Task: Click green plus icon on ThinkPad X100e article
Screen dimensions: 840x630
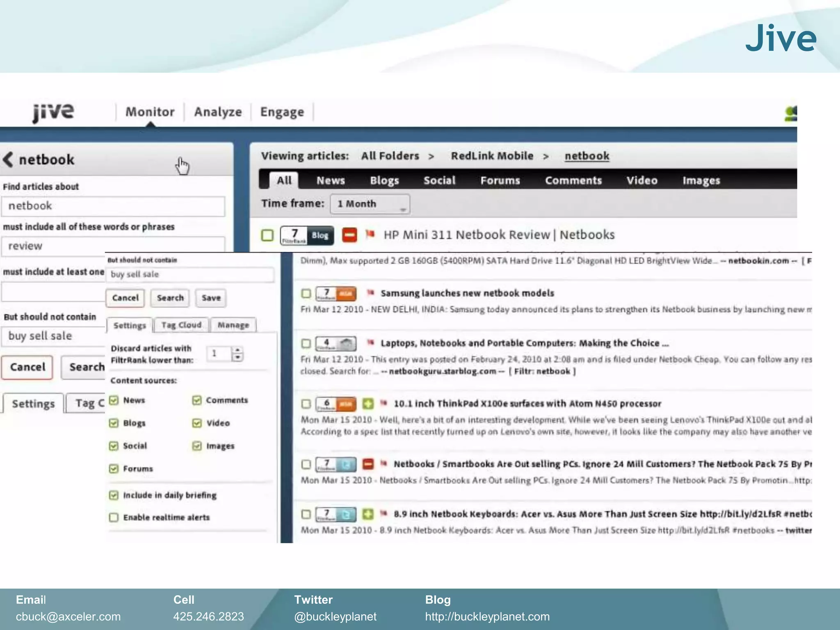Action: (368, 404)
